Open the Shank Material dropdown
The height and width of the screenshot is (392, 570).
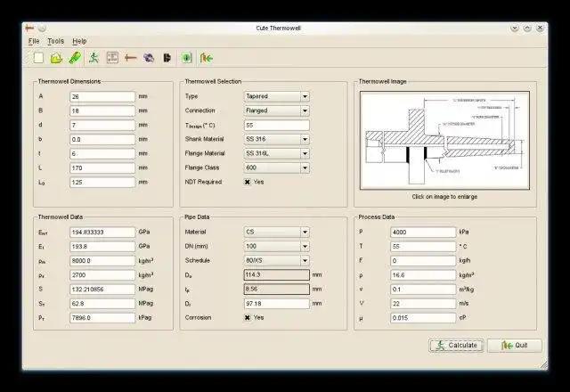coord(277,139)
